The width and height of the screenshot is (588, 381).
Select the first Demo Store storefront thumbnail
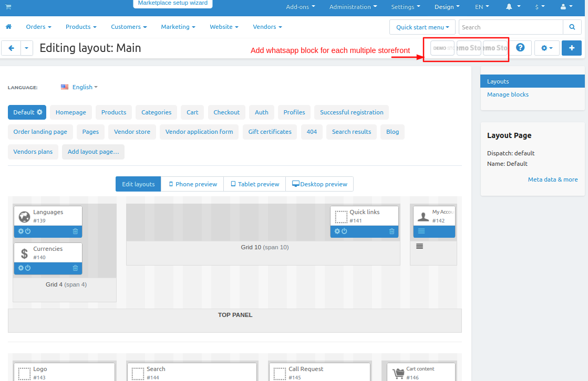point(442,48)
